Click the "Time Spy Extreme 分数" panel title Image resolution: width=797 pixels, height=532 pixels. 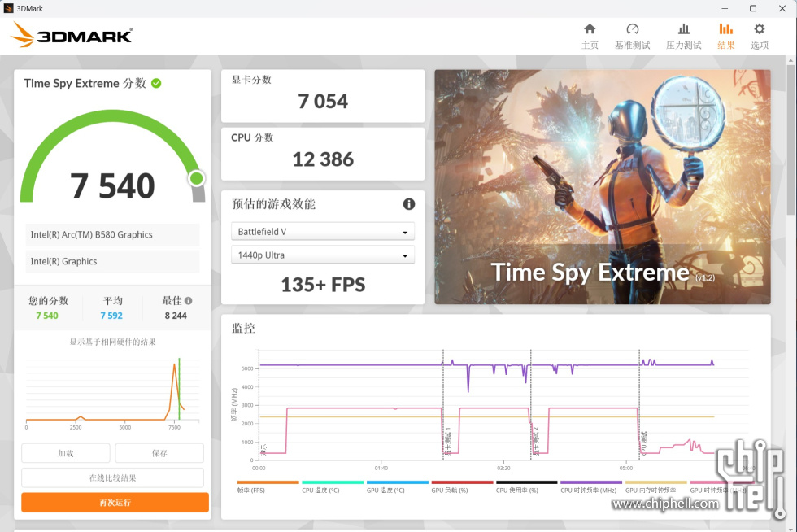85,84
